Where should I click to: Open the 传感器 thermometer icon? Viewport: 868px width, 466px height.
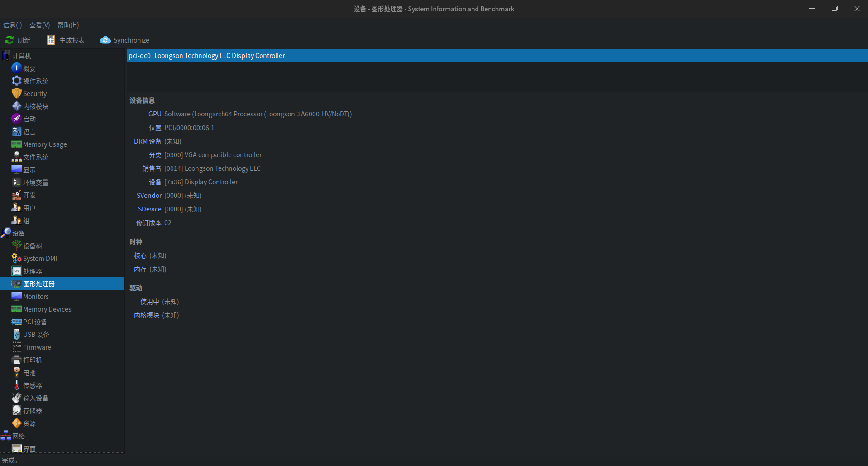pyautogui.click(x=16, y=385)
